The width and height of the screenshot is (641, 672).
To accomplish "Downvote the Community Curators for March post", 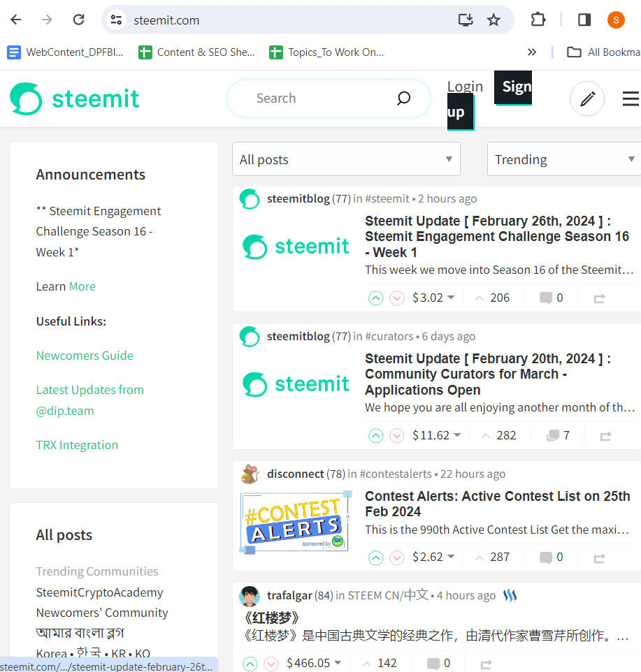I will click(396, 435).
